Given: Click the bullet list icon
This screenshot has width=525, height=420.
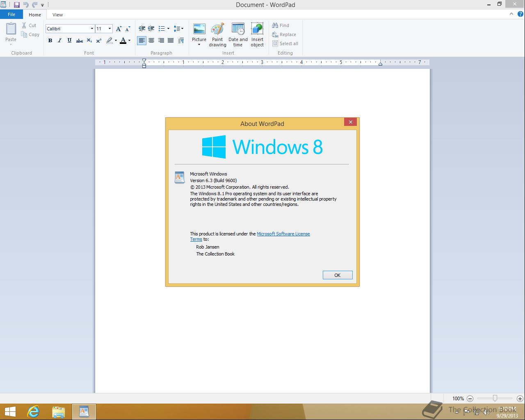Looking at the screenshot, I should coord(162,29).
